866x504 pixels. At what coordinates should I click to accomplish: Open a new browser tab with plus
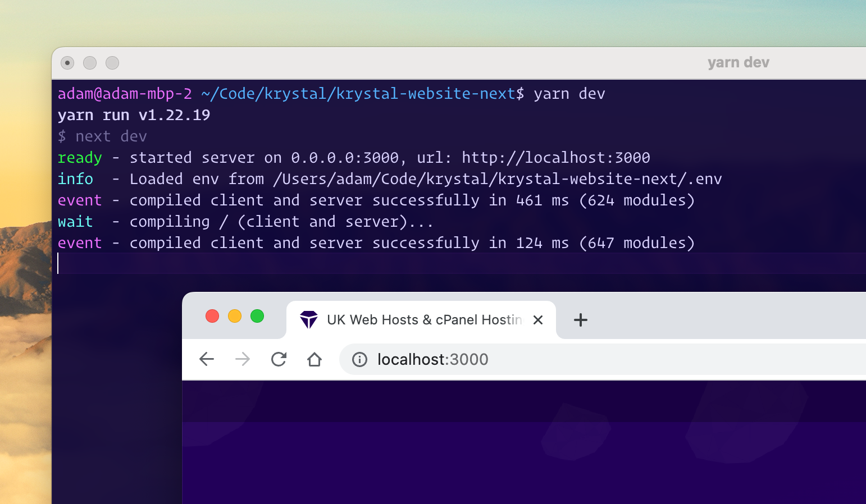(581, 320)
